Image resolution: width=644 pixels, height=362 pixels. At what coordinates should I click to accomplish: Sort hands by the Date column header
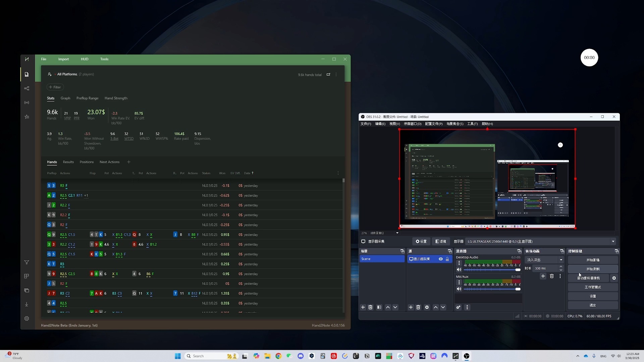(249, 173)
